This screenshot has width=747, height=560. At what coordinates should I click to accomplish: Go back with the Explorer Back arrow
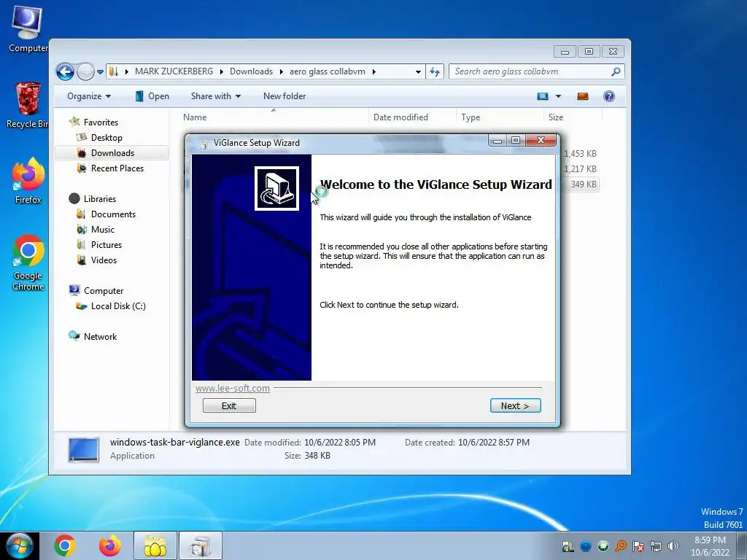65,72
